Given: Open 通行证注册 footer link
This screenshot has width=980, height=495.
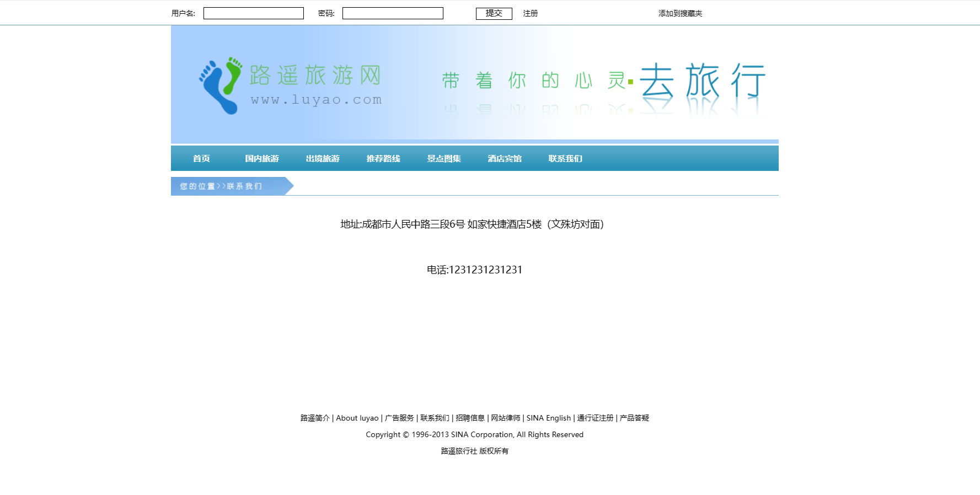Looking at the screenshot, I should coord(595,418).
